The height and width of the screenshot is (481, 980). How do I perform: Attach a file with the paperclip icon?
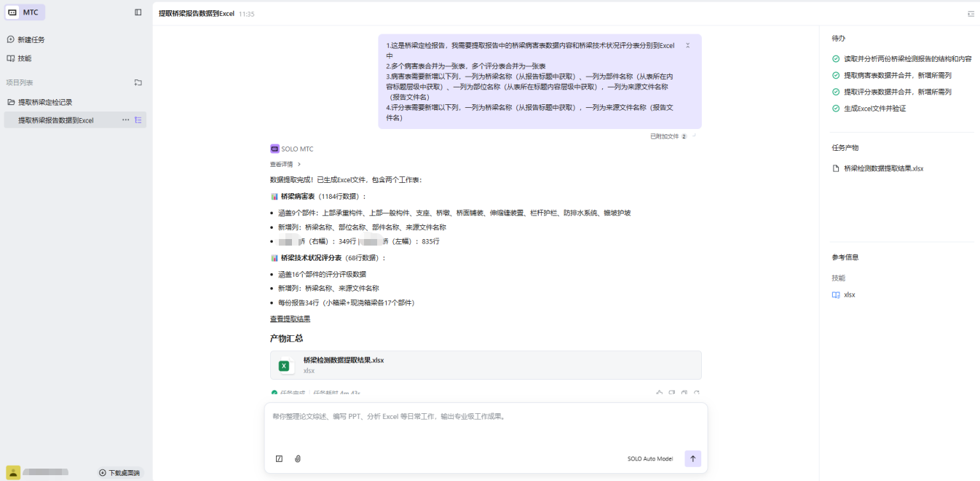click(x=298, y=459)
